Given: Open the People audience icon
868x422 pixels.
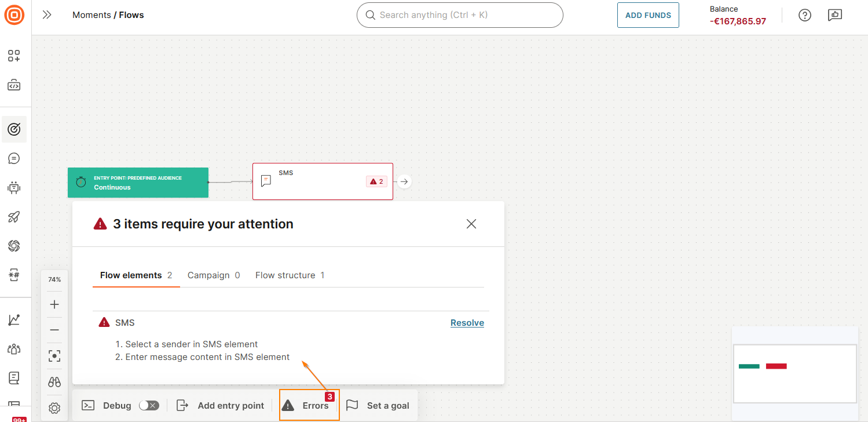Looking at the screenshot, I should [x=14, y=348].
